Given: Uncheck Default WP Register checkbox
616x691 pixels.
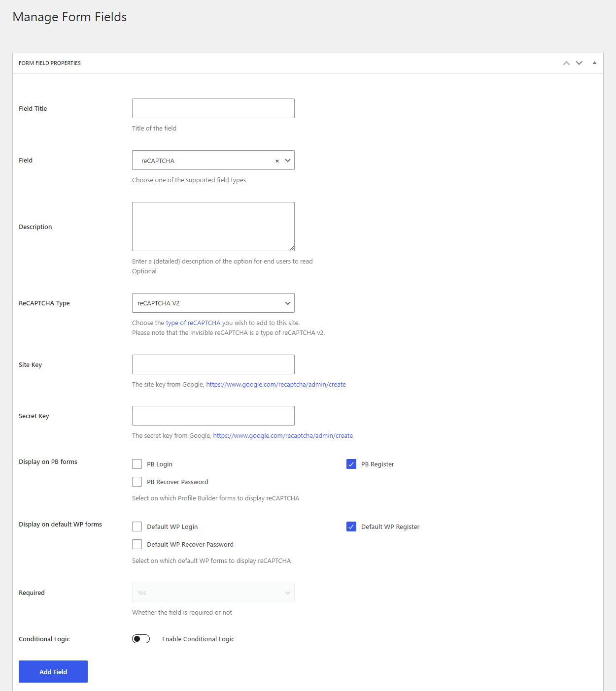Looking at the screenshot, I should point(351,526).
